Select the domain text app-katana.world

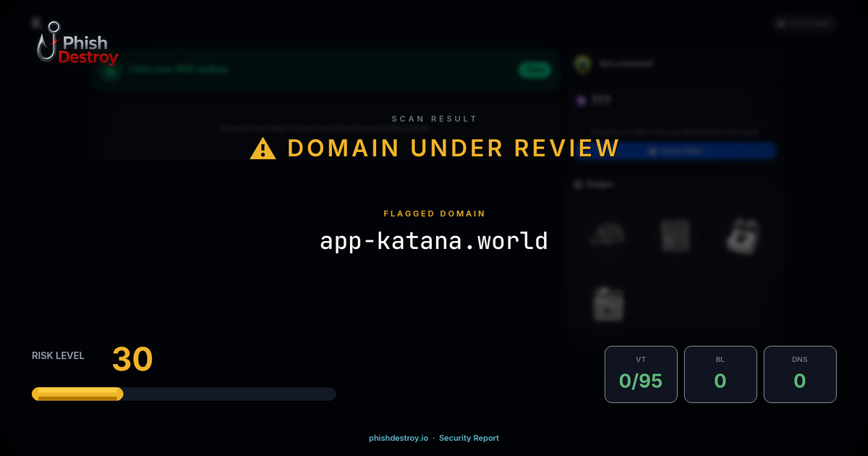(x=434, y=240)
